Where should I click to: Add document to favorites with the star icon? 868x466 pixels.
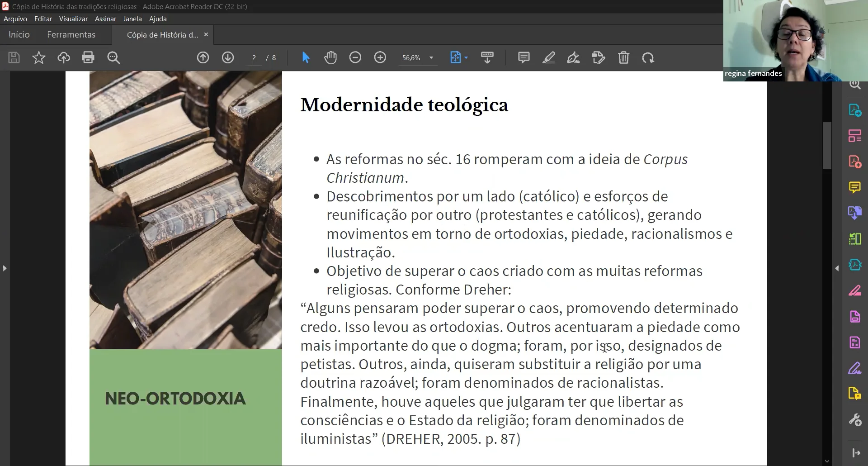click(x=39, y=57)
